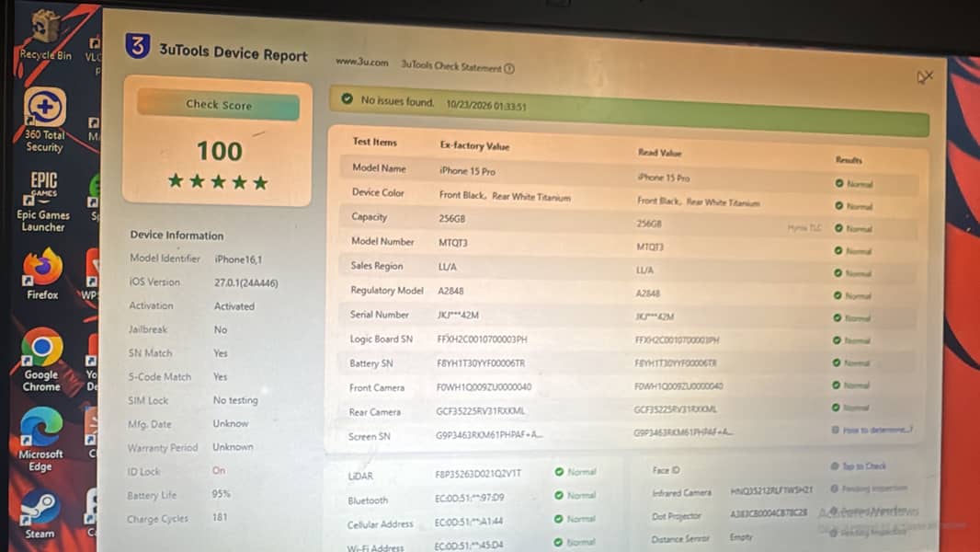
Task: Click the Screen SN 'How to determine' link
Action: pyautogui.click(x=878, y=430)
